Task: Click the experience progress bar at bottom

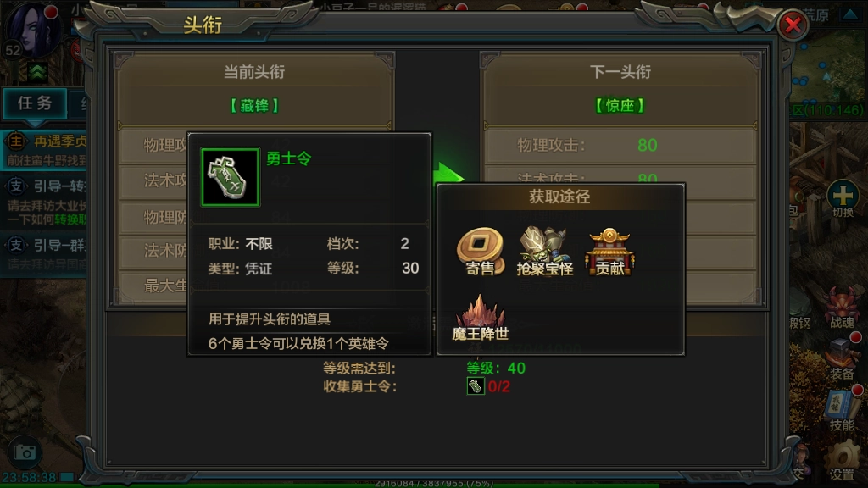Action: point(434,484)
